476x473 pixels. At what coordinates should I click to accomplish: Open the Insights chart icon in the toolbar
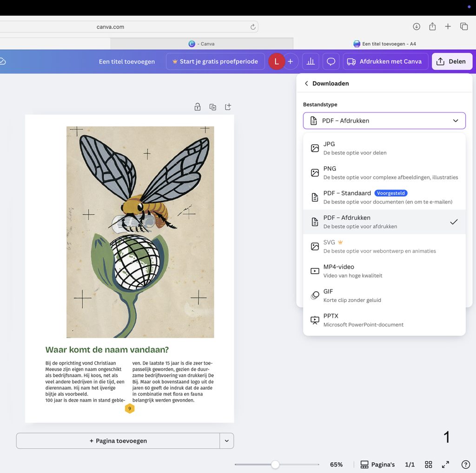(x=311, y=61)
